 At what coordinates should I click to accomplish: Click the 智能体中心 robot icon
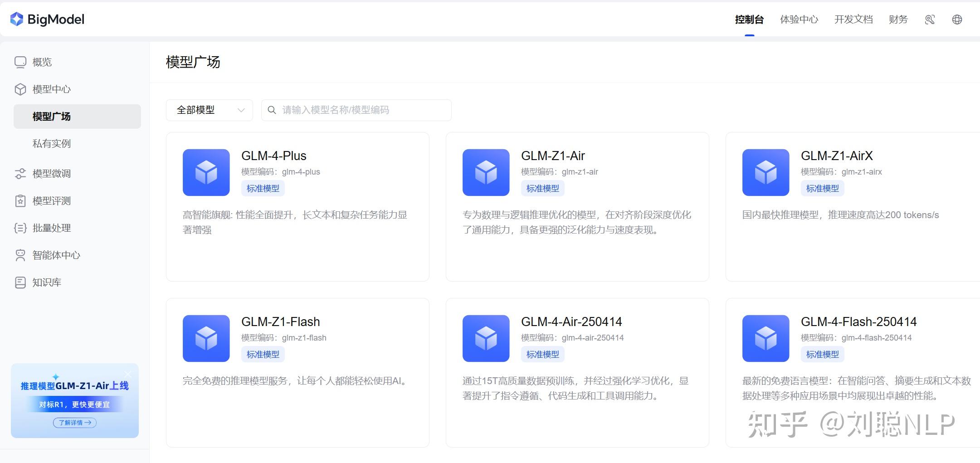20,255
